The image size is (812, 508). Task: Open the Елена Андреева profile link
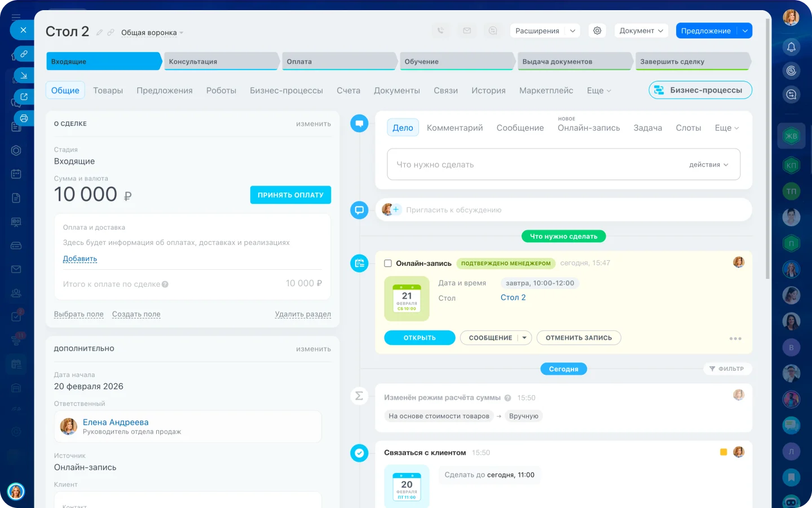[x=114, y=422]
